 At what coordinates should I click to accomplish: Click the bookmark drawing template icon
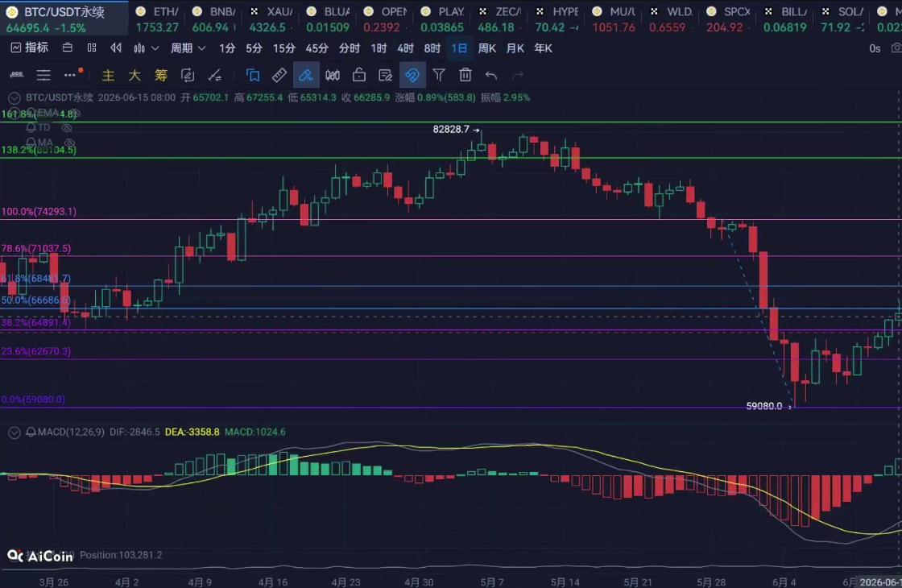(x=253, y=75)
